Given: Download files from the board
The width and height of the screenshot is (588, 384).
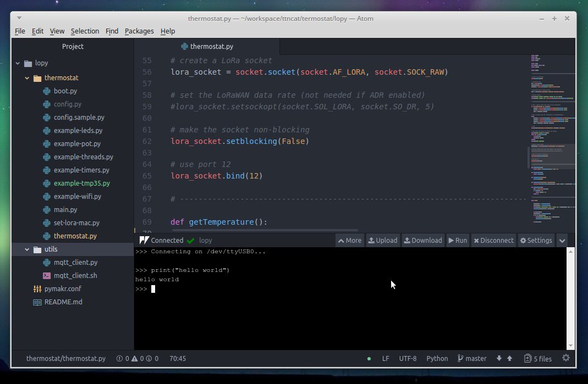Looking at the screenshot, I should 423,241.
